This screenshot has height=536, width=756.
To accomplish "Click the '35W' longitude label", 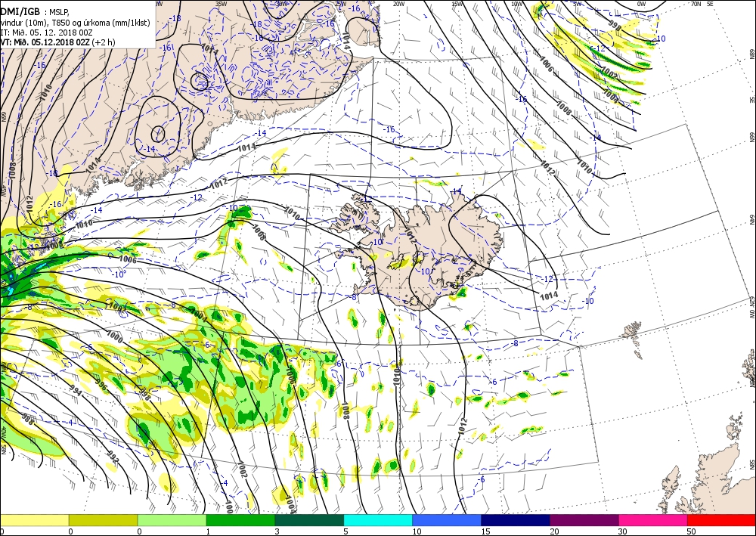I will [x=221, y=4].
